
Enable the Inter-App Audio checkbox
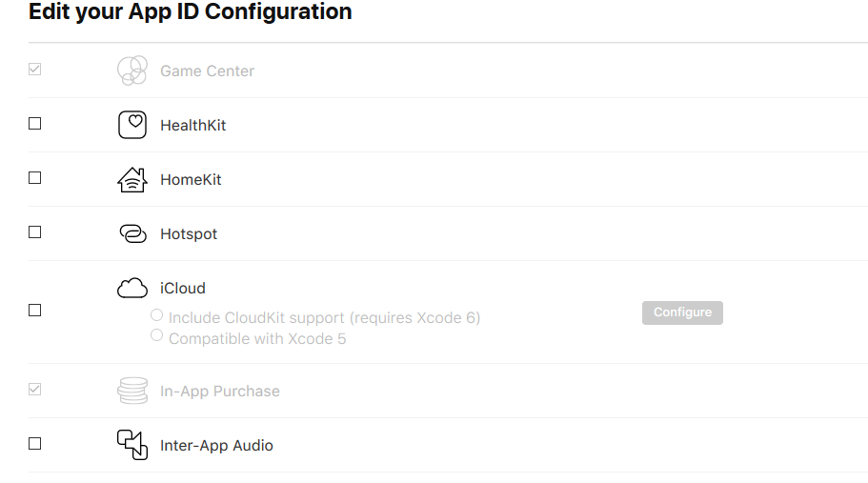(35, 444)
